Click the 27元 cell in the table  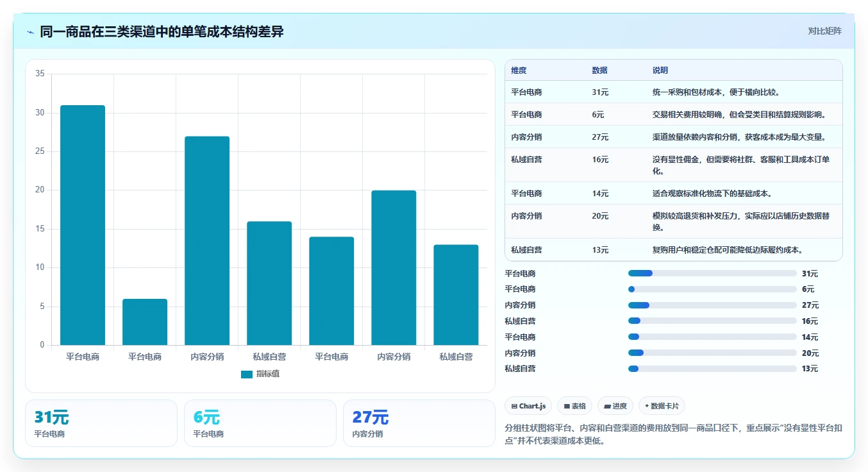click(x=600, y=137)
